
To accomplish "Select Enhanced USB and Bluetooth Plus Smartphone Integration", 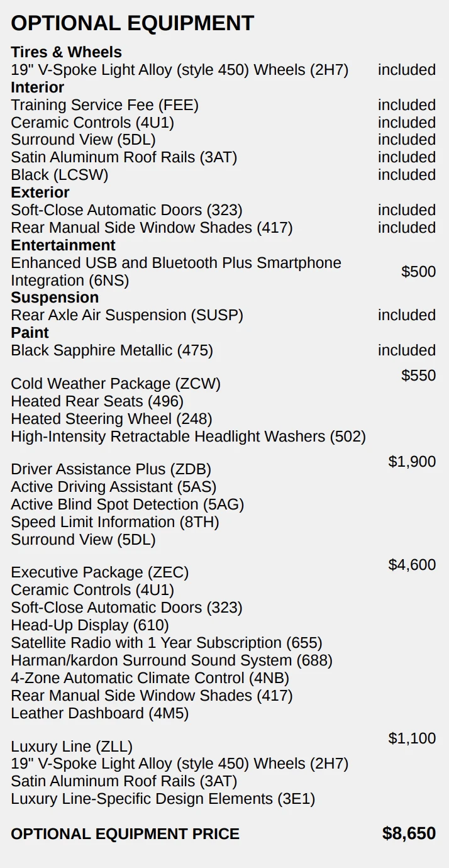I will (x=176, y=271).
